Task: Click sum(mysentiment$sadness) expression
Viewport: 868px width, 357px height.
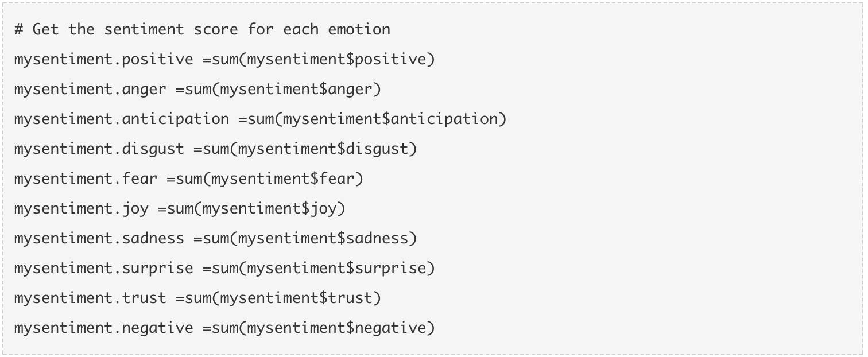Action: coord(311,238)
